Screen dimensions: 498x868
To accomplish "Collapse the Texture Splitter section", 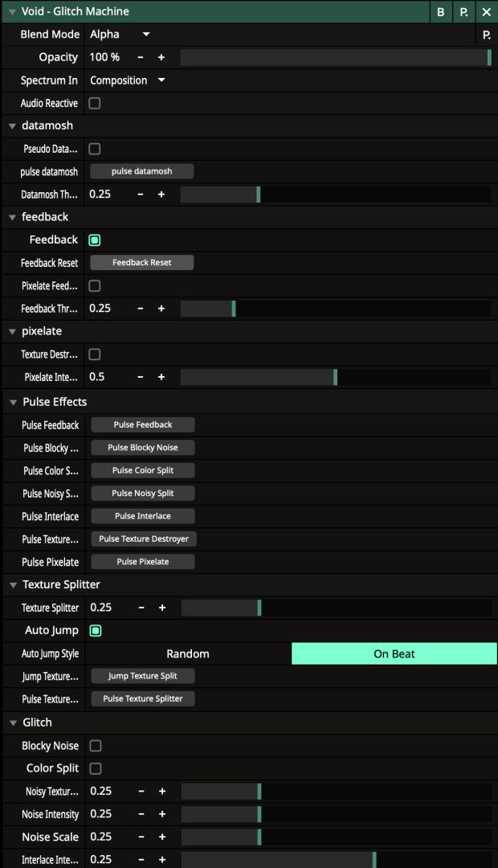I will click(14, 585).
